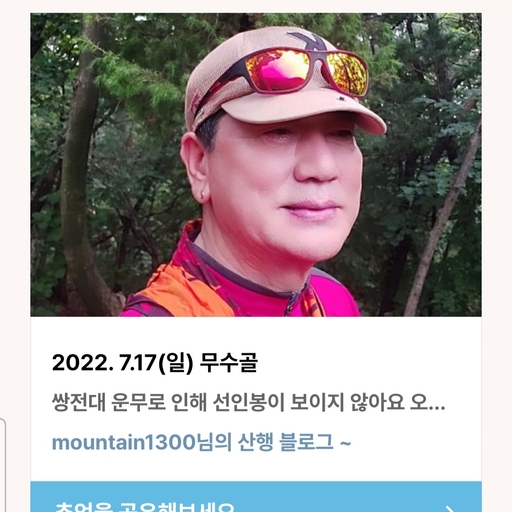This screenshot has width=512, height=512.
Task: Open the hiker selfie photo
Action: click(256, 165)
